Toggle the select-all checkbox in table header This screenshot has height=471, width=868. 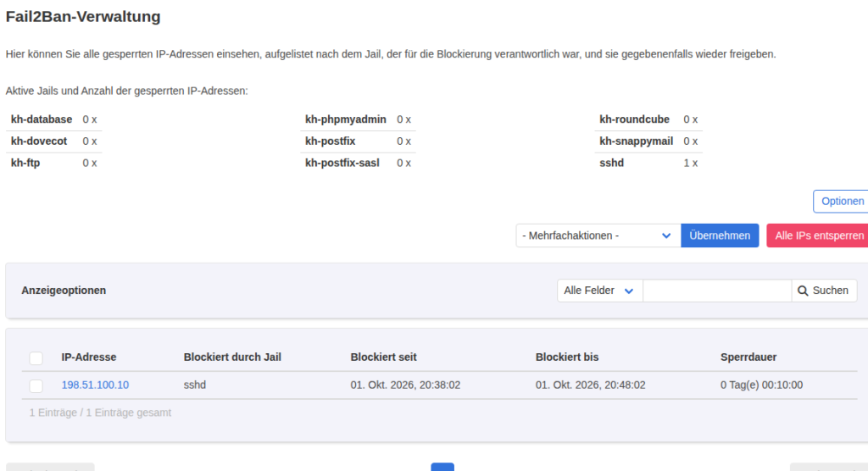(x=36, y=358)
